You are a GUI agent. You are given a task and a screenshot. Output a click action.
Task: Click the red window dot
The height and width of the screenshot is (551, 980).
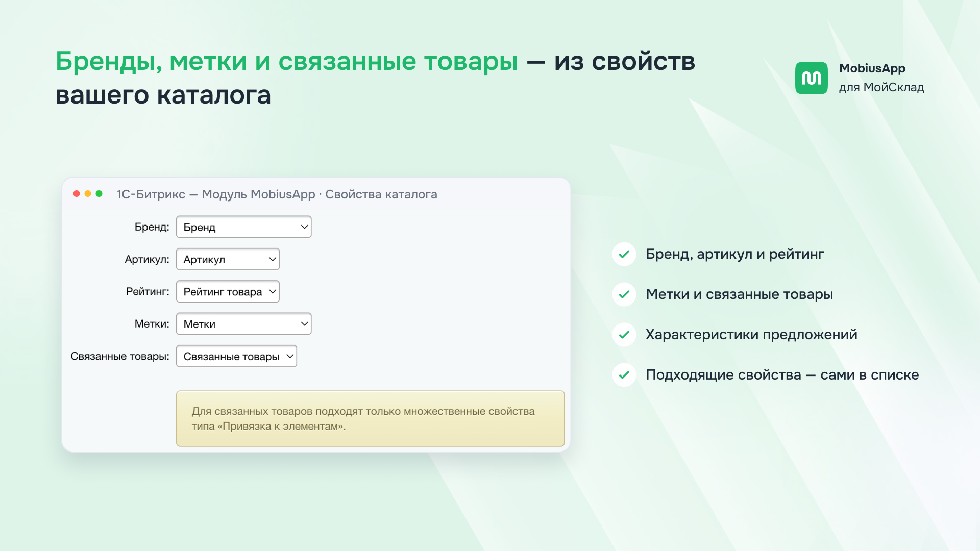(x=77, y=194)
